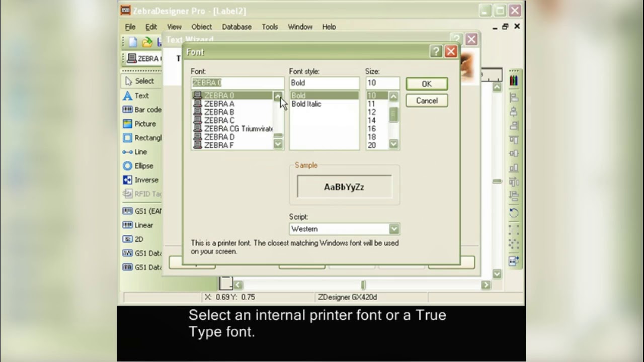The width and height of the screenshot is (644, 362).
Task: Click Cancel in Font dialog
Action: click(427, 101)
